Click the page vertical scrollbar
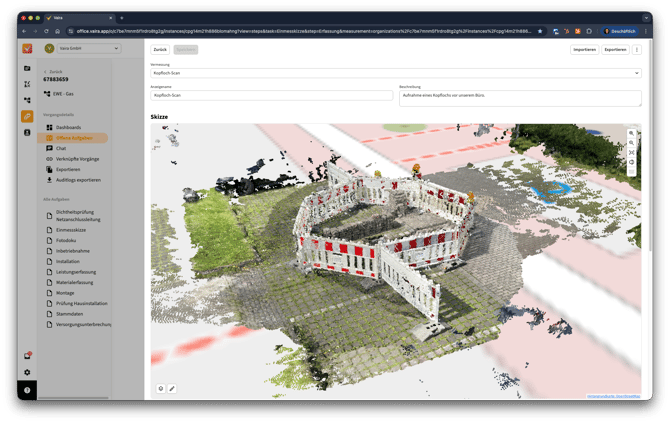Screen dimensions: 670x423 (x=650, y=145)
